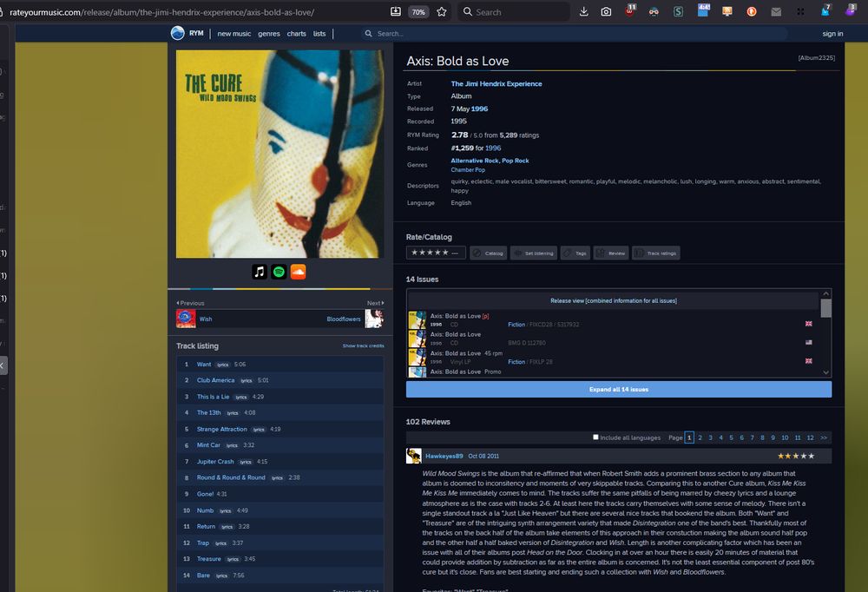Open the mail envelope extension icon
This screenshot has width=868, height=592.
click(776, 11)
